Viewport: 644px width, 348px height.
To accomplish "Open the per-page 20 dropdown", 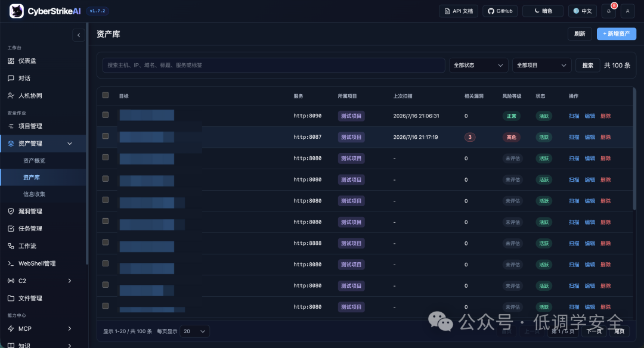I will 194,331.
